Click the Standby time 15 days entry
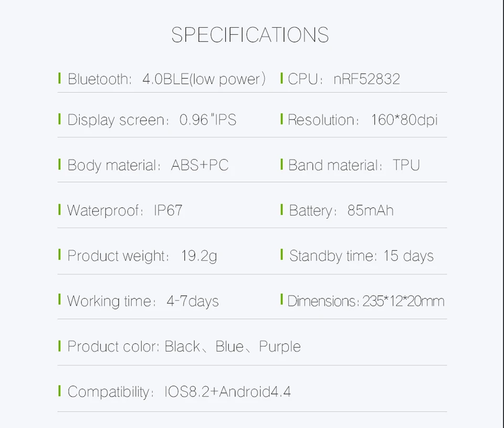This screenshot has width=504, height=428. (x=361, y=256)
